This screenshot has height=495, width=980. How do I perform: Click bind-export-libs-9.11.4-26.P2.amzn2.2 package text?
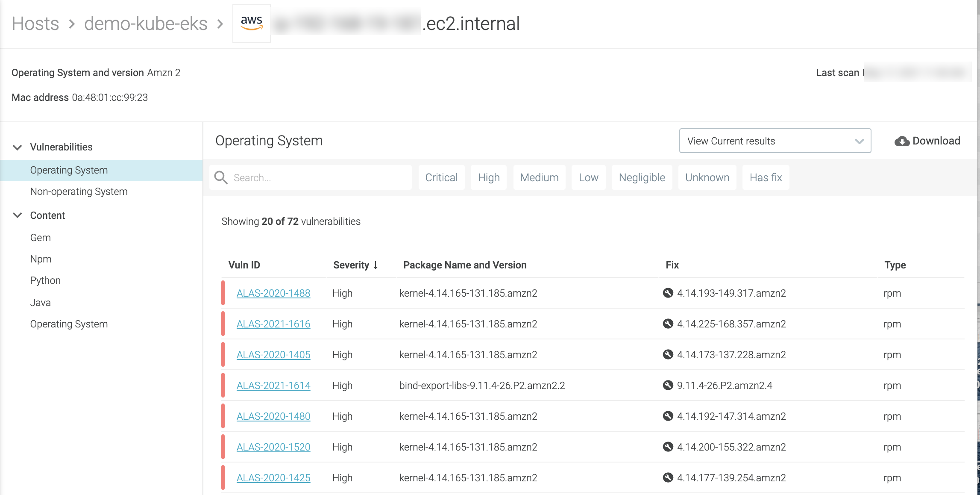coord(482,386)
